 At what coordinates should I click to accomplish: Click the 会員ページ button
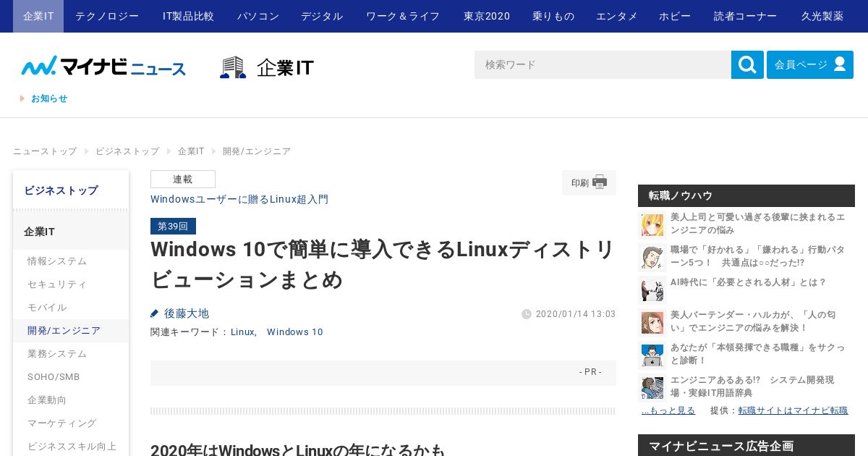coord(810,64)
